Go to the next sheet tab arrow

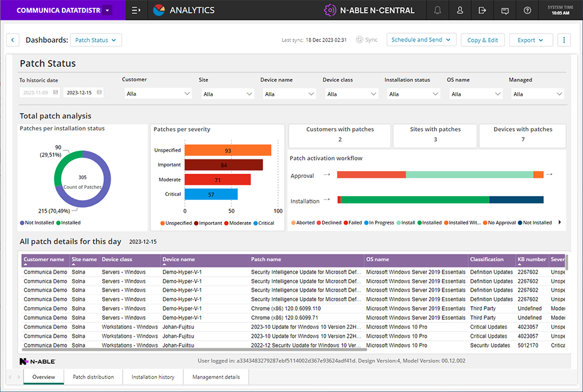click(19, 377)
